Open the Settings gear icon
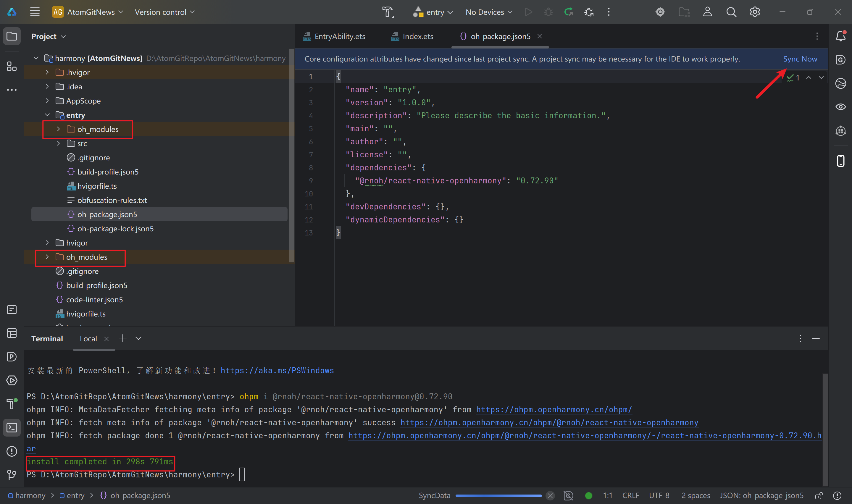The image size is (852, 504). (755, 12)
